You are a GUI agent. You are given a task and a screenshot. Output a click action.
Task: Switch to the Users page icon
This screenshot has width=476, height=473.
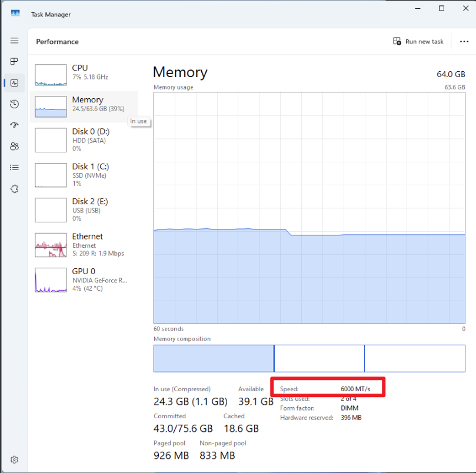(x=15, y=146)
